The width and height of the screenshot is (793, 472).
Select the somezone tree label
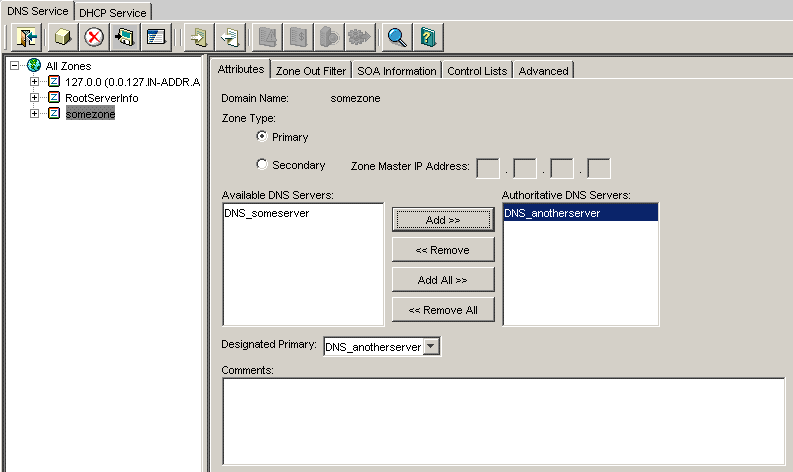point(91,114)
